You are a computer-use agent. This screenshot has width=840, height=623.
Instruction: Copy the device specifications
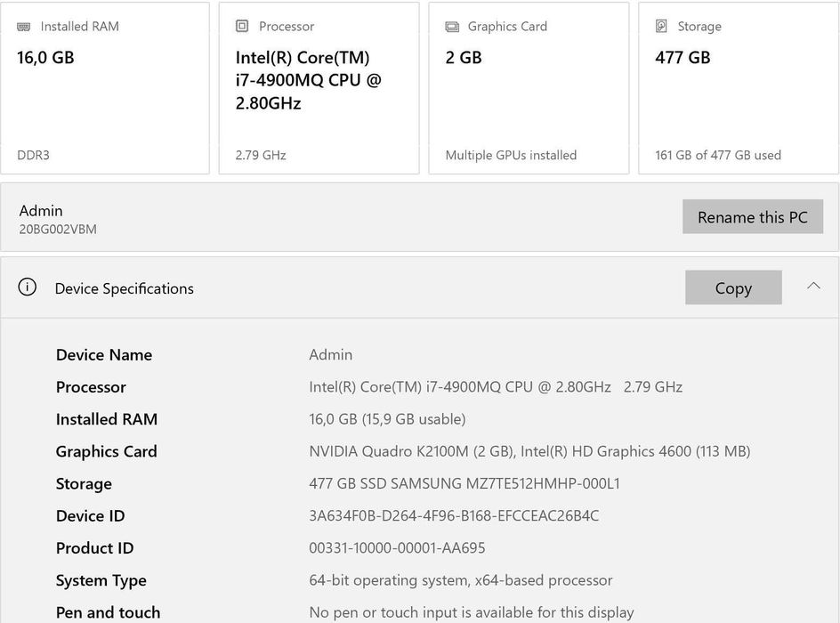tap(733, 287)
